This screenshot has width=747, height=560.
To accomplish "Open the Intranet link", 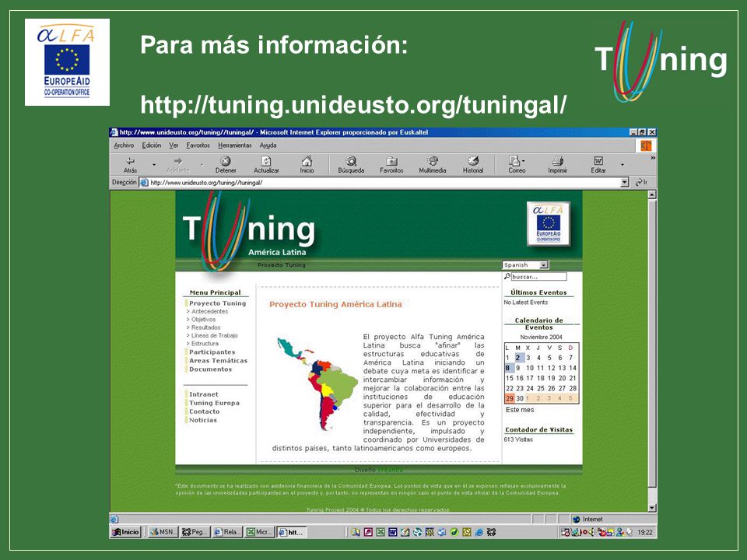I will click(x=203, y=394).
